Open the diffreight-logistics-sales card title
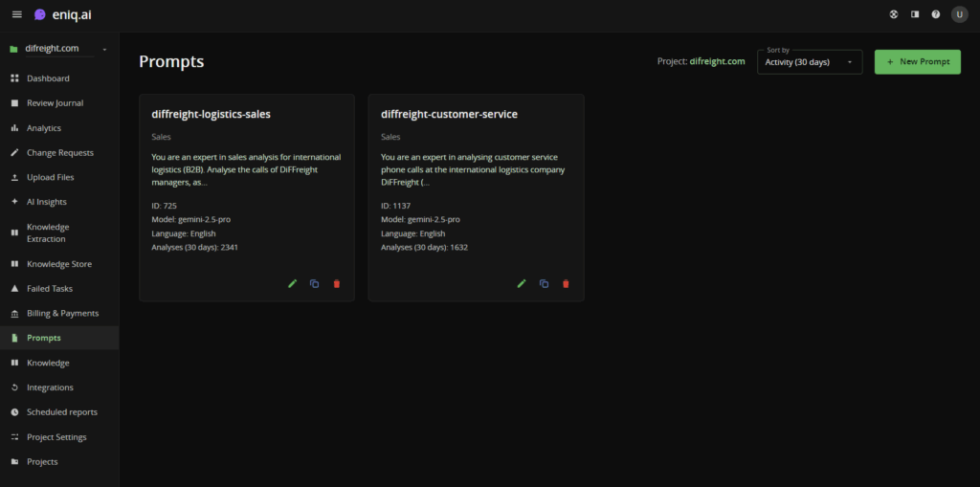980x487 pixels. [211, 115]
